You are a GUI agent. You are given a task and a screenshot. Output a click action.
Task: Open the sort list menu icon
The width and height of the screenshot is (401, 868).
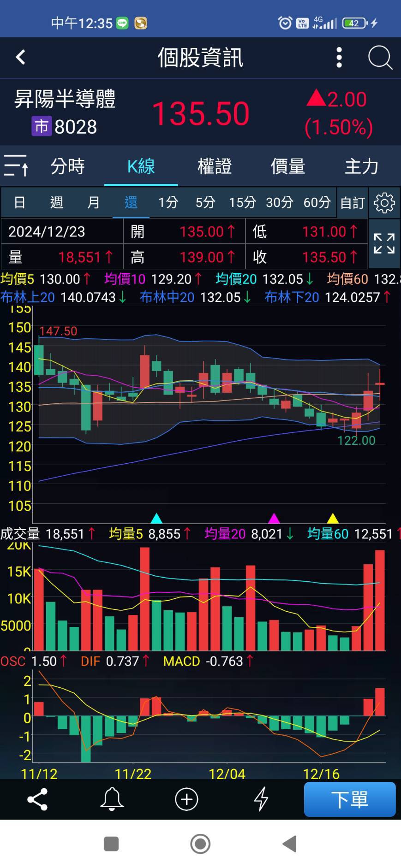click(x=16, y=166)
